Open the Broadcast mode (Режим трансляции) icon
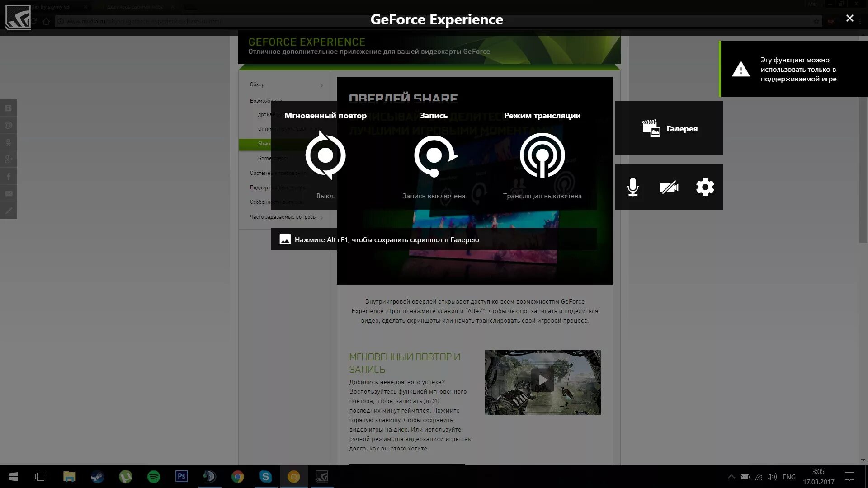Viewport: 868px width, 488px height. 542,155
